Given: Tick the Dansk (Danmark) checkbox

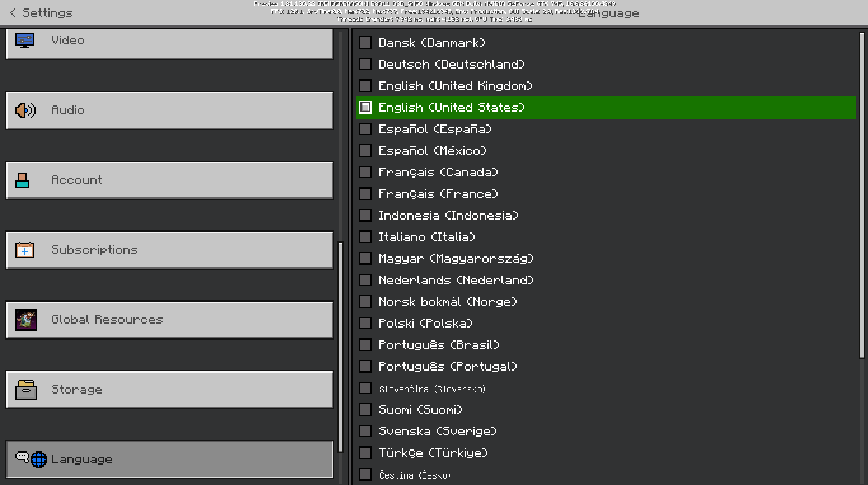Looking at the screenshot, I should (365, 43).
